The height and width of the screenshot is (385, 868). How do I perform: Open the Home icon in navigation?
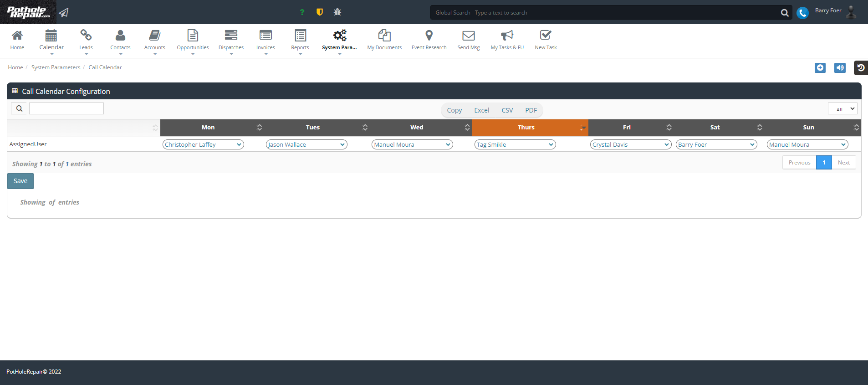click(17, 35)
